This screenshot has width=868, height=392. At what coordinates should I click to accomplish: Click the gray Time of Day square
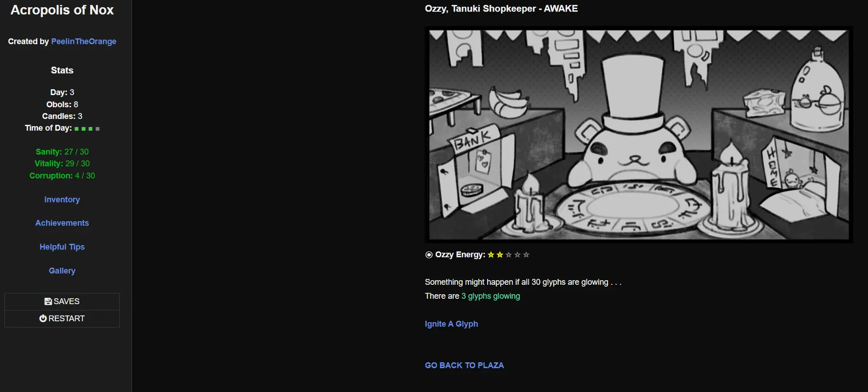(x=97, y=129)
